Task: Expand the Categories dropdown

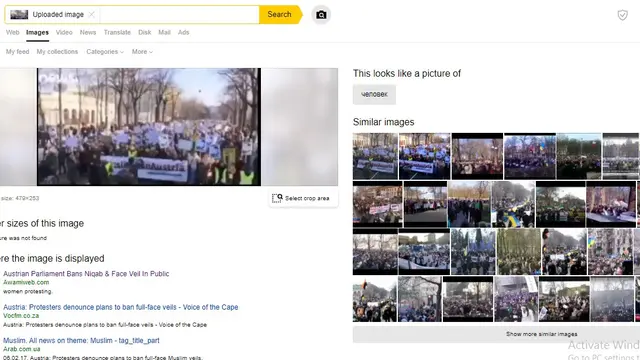Action: pos(105,52)
